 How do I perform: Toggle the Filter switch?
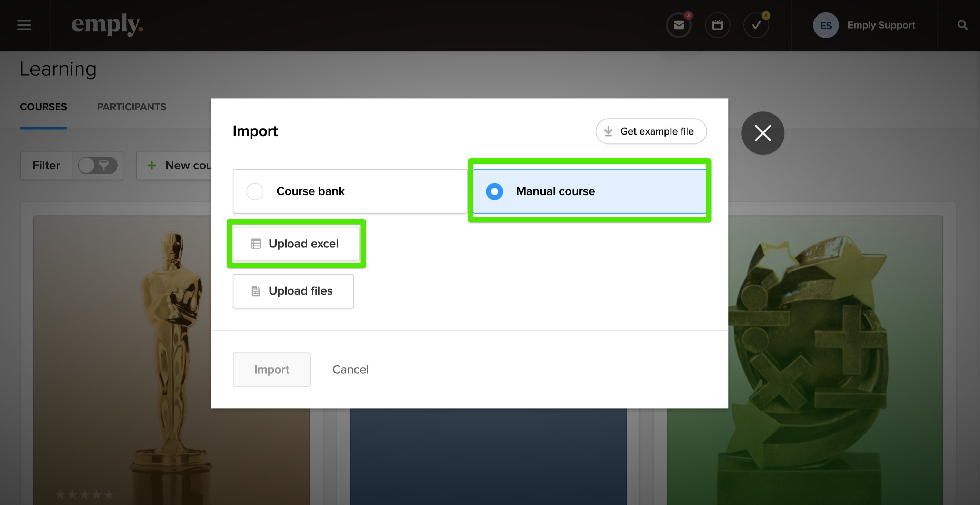97,166
